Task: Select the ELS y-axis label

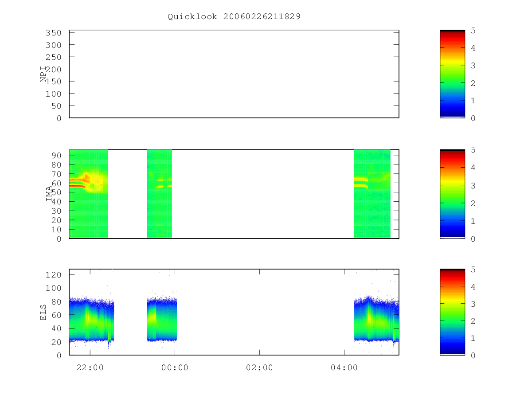Action: point(44,312)
